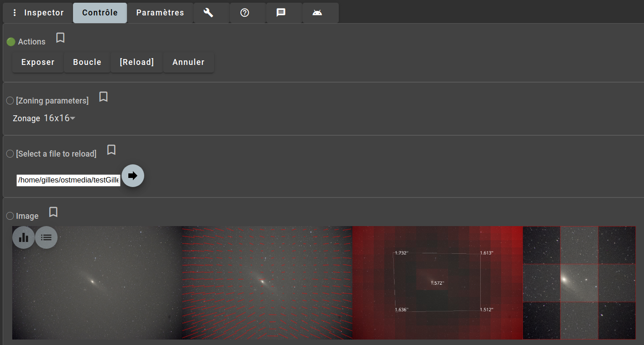This screenshot has width=644, height=345.
Task: Open the Paramètres tab
Action: point(160,13)
